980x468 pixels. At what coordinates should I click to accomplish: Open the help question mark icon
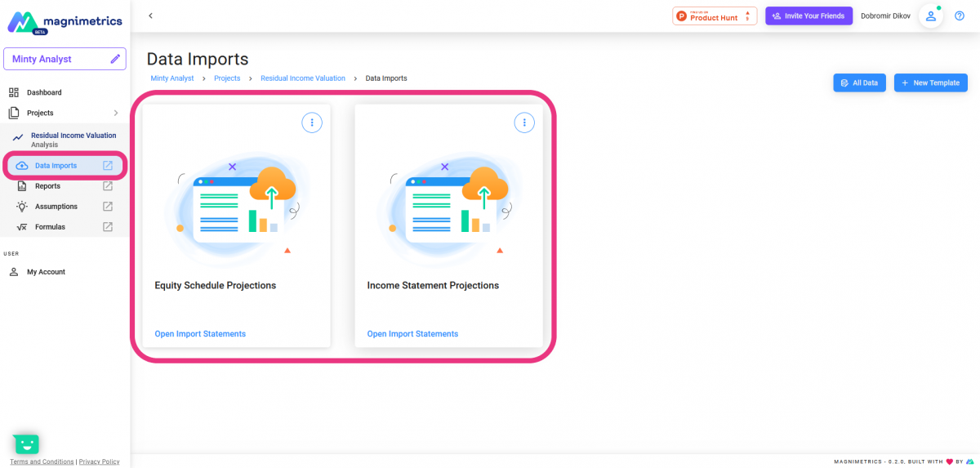(960, 16)
